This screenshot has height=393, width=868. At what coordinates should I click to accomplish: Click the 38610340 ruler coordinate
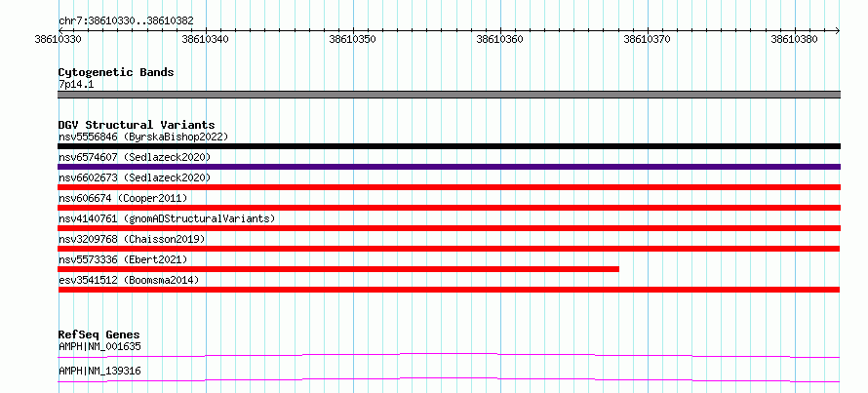[x=206, y=39]
